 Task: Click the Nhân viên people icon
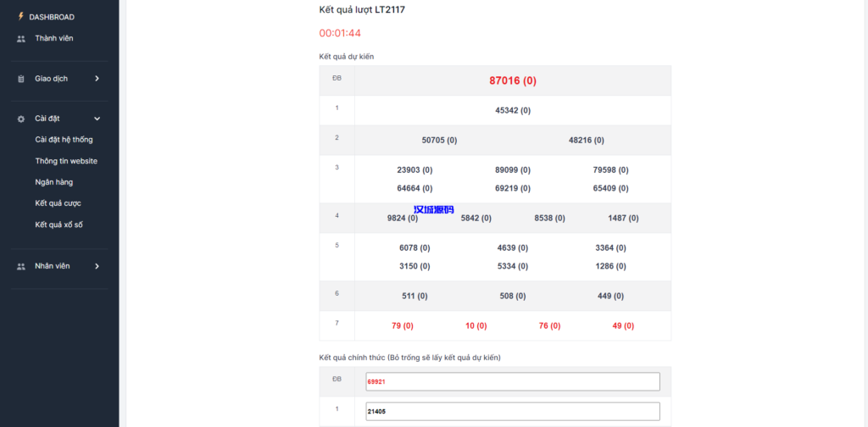21,266
